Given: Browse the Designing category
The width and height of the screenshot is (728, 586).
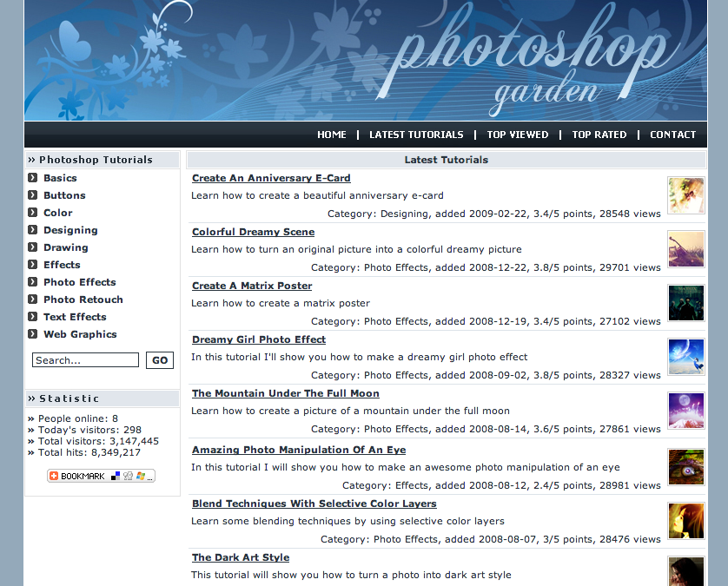Looking at the screenshot, I should pyautogui.click(x=70, y=231).
